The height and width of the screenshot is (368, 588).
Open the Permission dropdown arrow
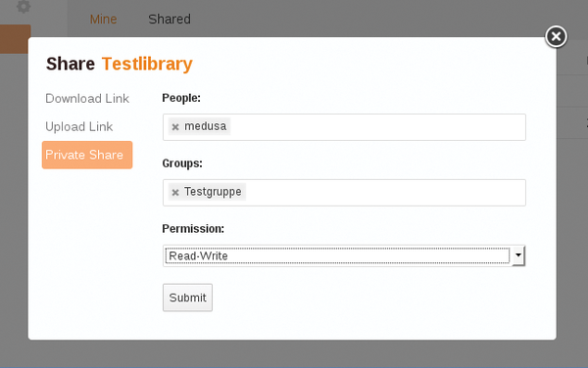518,255
